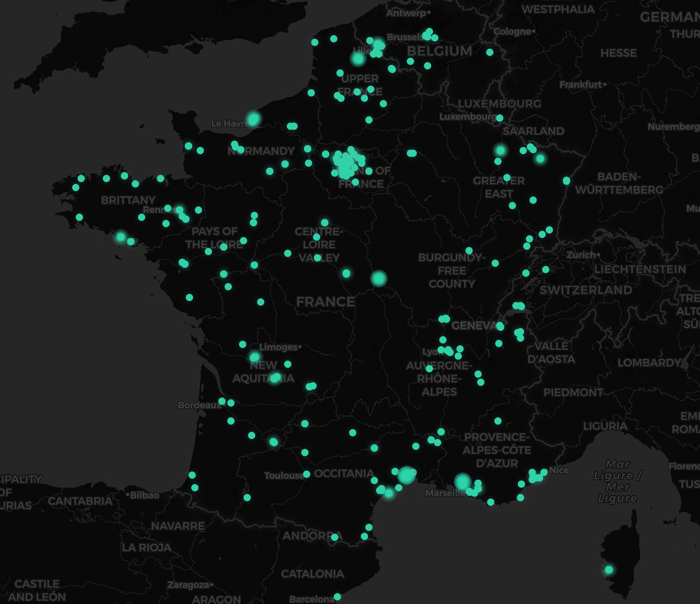
Task: Select the large glowing point beside Le Havre
Action: pos(253,119)
